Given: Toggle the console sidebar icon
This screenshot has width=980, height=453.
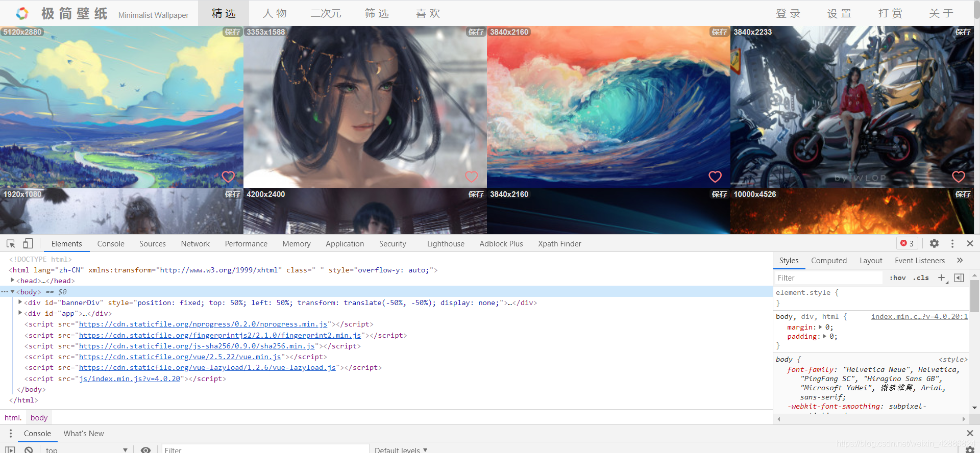Looking at the screenshot, I should coord(10,449).
